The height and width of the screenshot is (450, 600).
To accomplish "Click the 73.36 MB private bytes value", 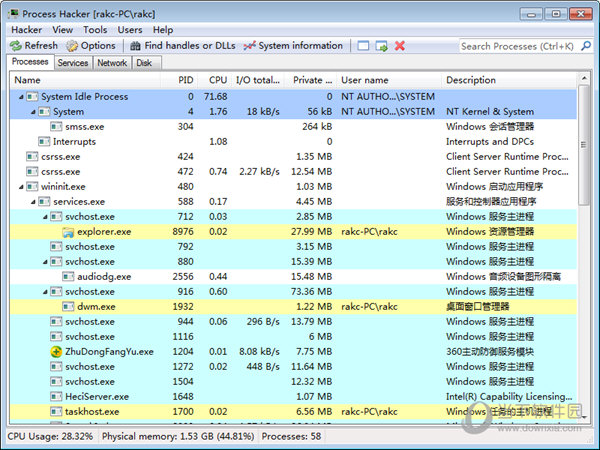I will (311, 292).
